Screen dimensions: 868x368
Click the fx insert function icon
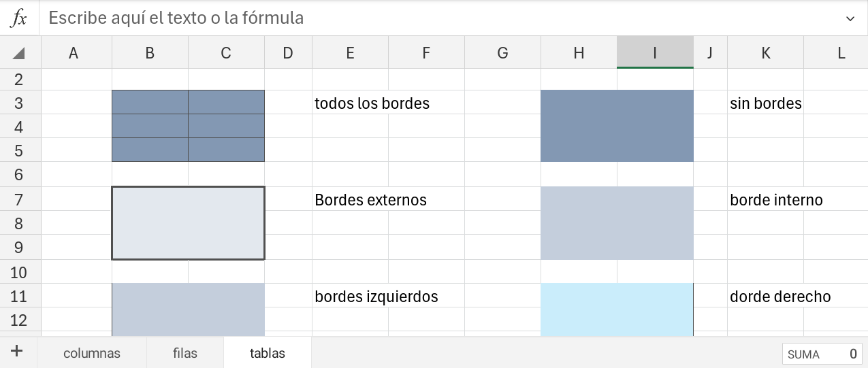(20, 18)
